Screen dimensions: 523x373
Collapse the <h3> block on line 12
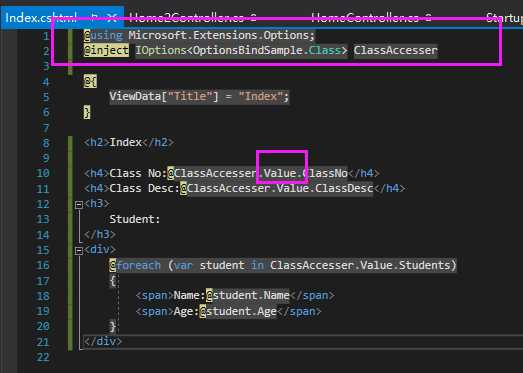click(x=79, y=205)
